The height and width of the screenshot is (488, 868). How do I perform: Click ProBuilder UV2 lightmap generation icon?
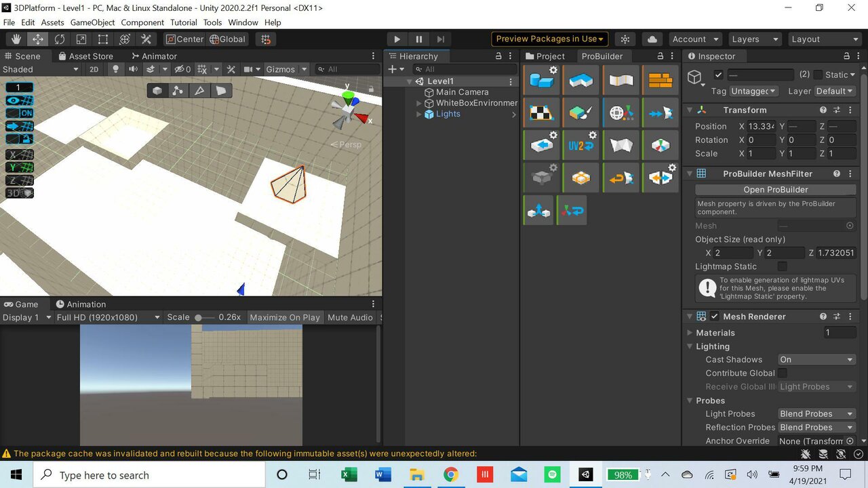tap(581, 145)
